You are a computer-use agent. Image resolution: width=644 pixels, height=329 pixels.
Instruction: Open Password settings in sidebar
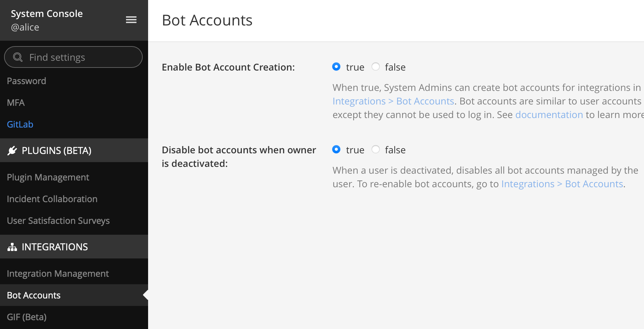pyautogui.click(x=26, y=81)
